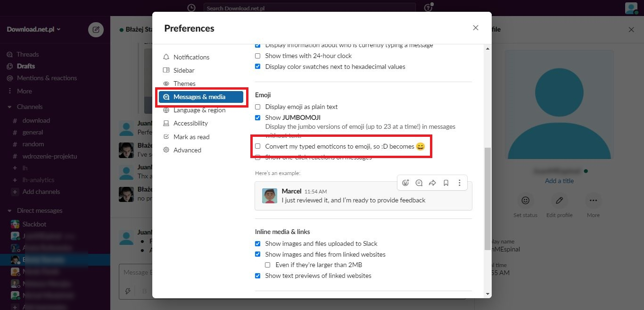Check Even if they're larger than 2MB
The height and width of the screenshot is (310, 644).
pos(268,265)
